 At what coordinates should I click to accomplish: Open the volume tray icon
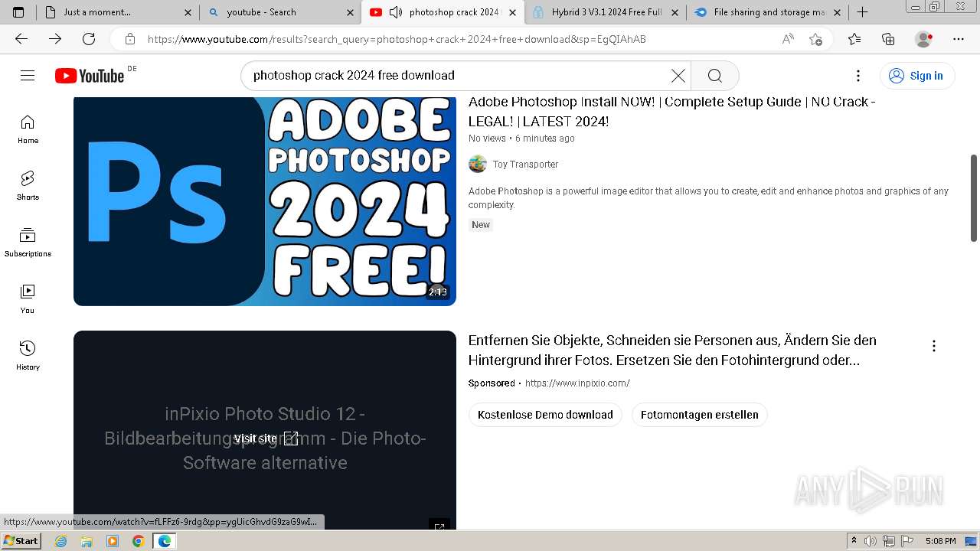[x=871, y=541]
